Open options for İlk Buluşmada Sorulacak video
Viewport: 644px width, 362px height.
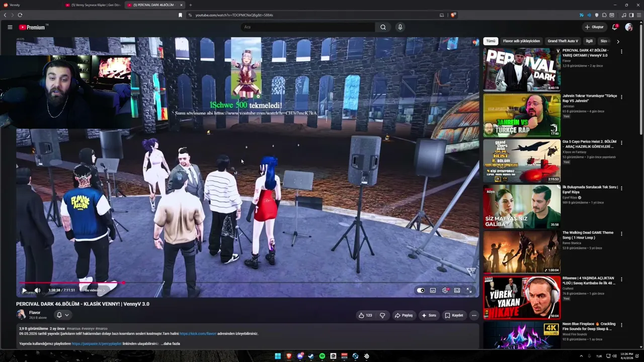[x=621, y=188]
